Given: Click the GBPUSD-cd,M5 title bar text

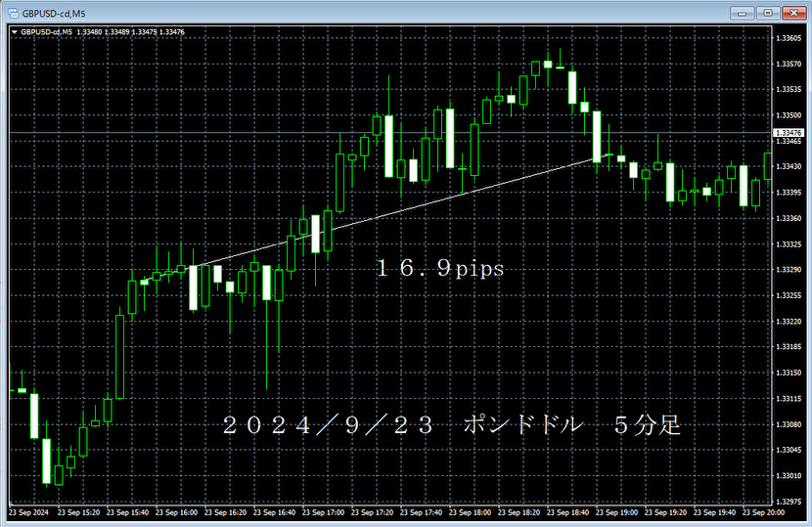Looking at the screenshot, I should coord(54,14).
